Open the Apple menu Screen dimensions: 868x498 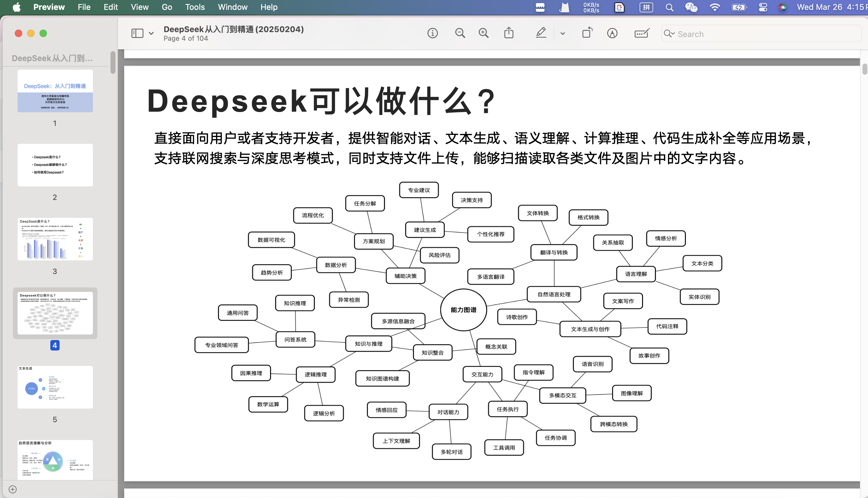[x=16, y=7]
